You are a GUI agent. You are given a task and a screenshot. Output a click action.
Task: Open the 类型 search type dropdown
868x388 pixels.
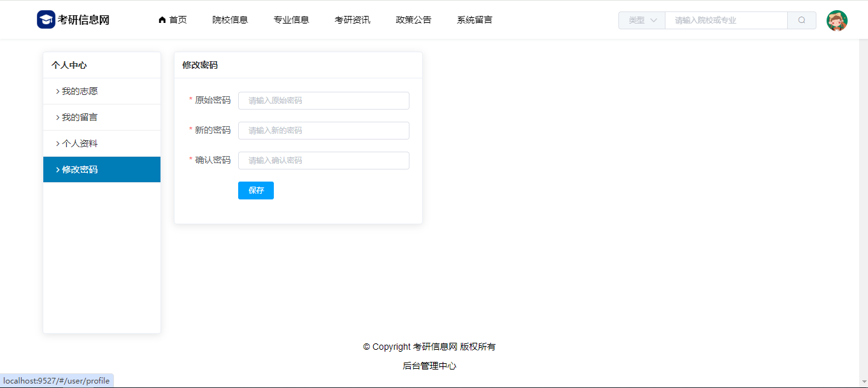[x=642, y=20]
